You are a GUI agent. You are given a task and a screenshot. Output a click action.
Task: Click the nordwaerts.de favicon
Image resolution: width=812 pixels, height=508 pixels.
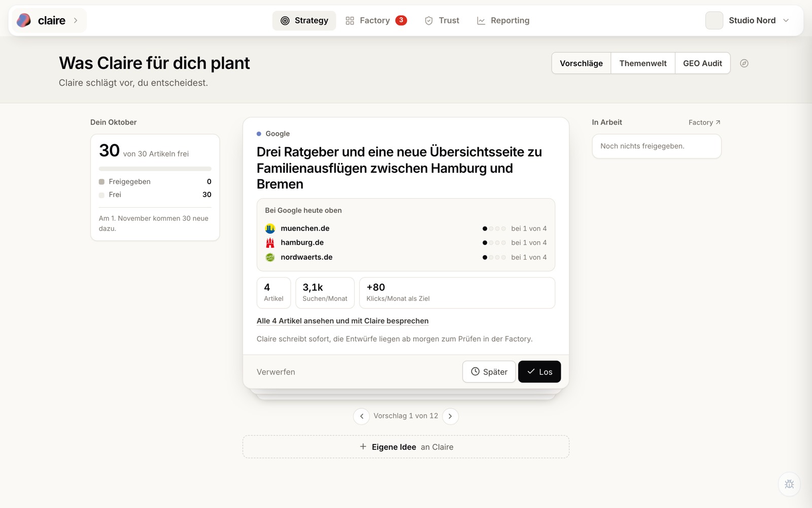(270, 258)
